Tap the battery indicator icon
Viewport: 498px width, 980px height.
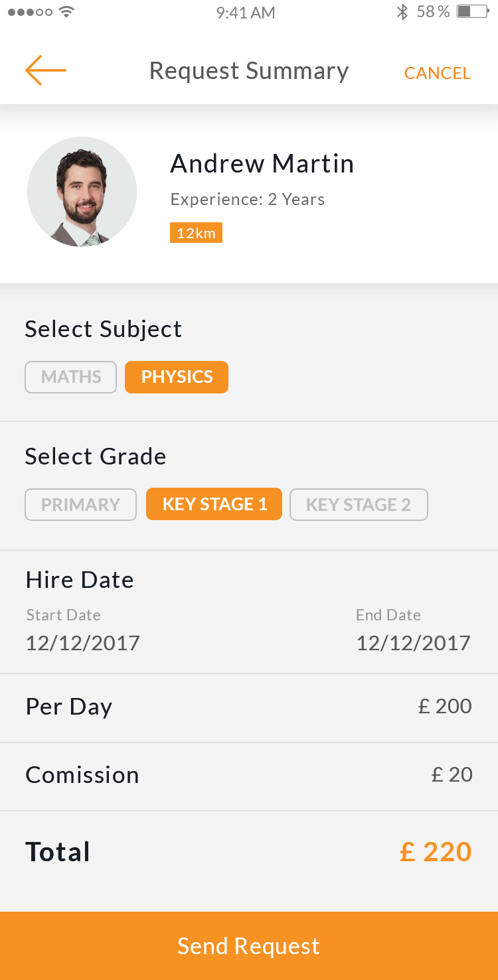coord(473,12)
